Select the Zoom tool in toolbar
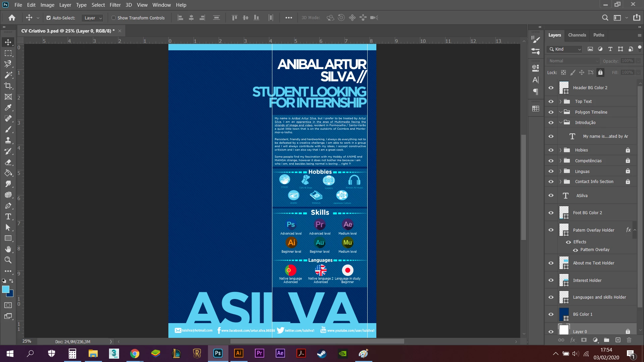 8,260
